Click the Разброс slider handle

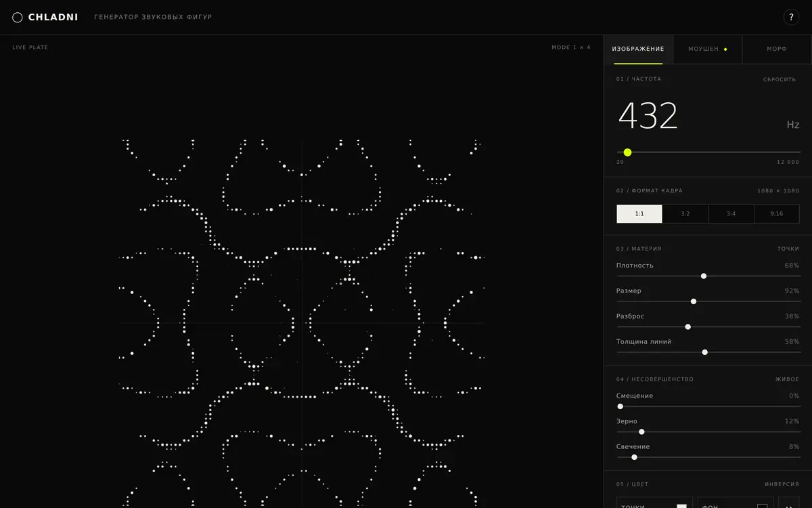coord(687,327)
